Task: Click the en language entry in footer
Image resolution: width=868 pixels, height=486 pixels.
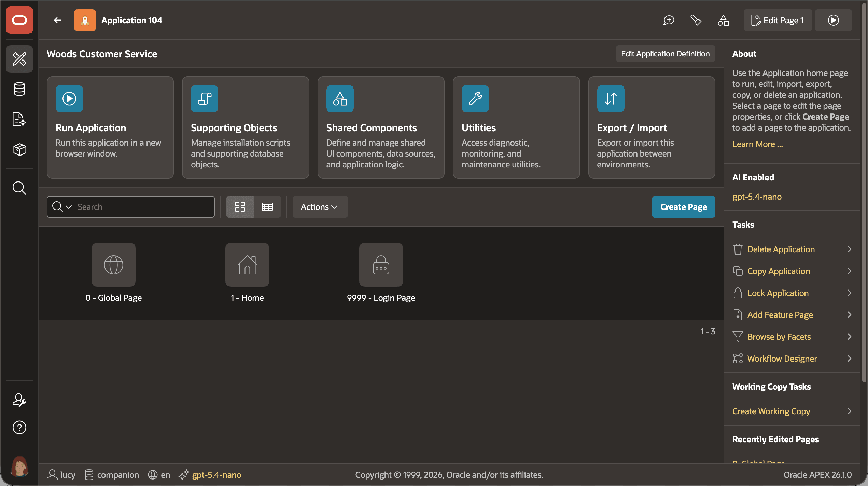Action: point(159,475)
